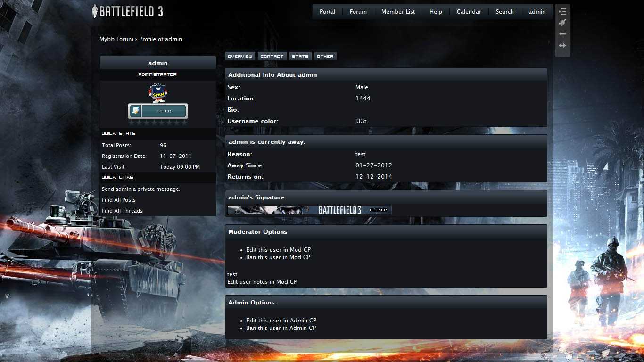Send admin a private message
This screenshot has width=644, height=362.
pyautogui.click(x=141, y=189)
